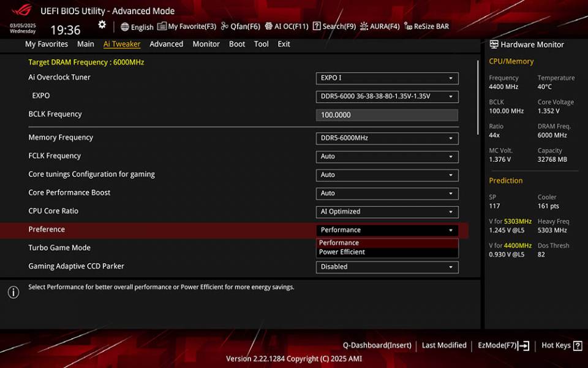This screenshot has height=368, width=588.
Task: Open the Tool tab
Action: coord(262,44)
